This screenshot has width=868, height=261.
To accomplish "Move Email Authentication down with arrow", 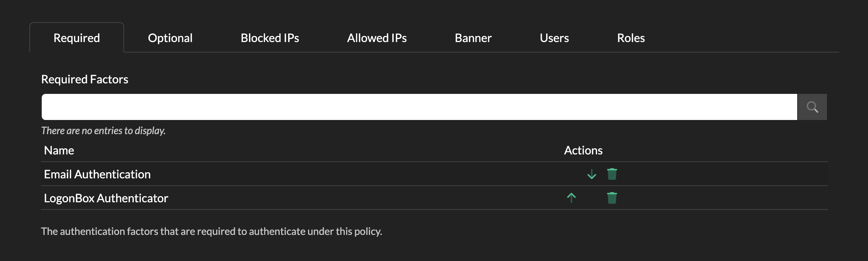I will (x=591, y=174).
